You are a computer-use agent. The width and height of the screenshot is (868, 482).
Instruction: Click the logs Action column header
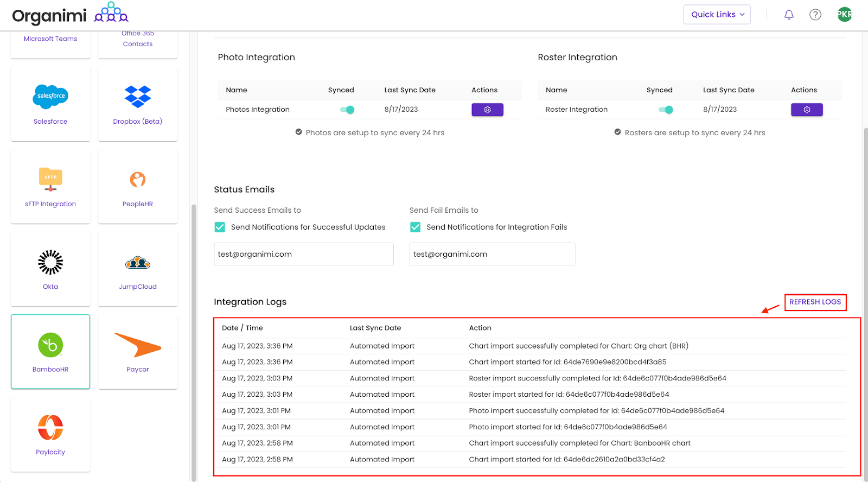(x=480, y=328)
